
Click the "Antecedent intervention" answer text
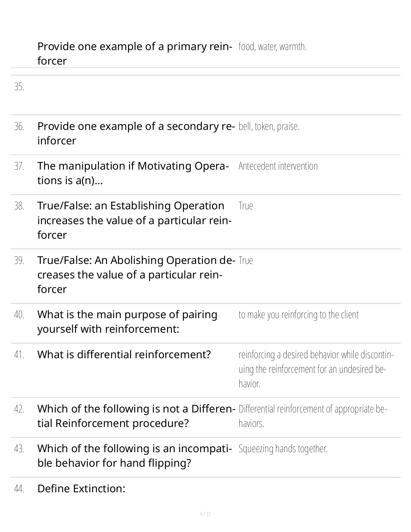(278, 166)
